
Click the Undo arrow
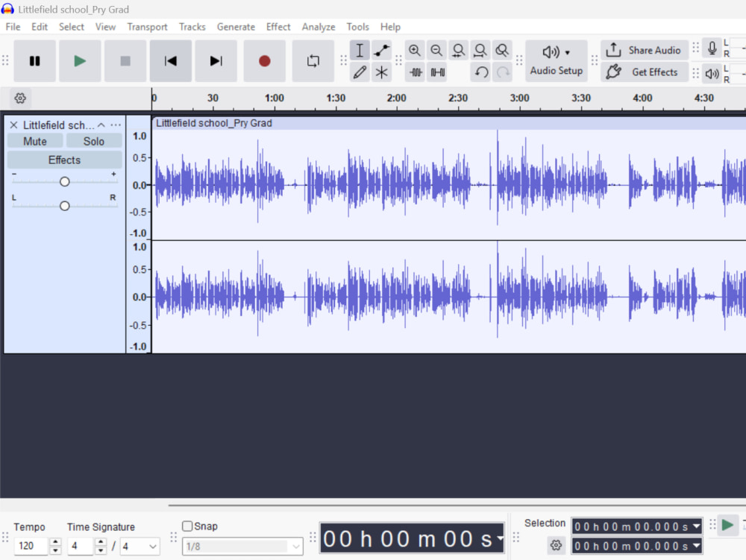(x=481, y=72)
